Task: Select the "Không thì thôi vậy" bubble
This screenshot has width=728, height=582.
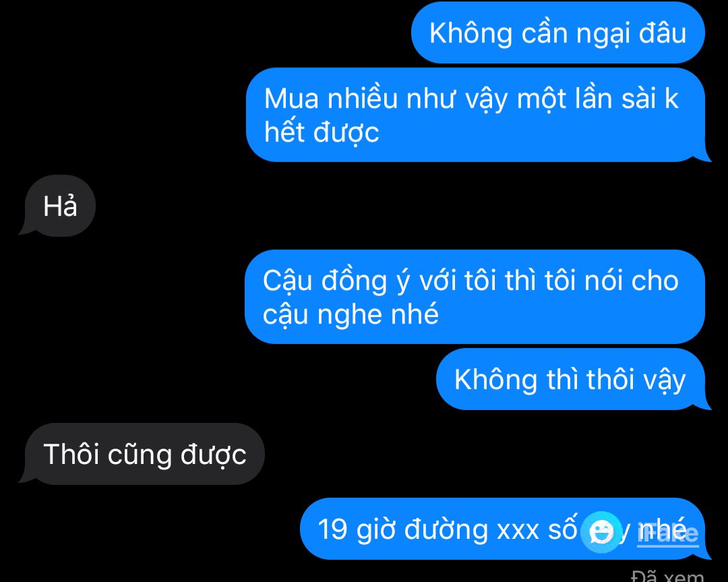Action: [571, 379]
